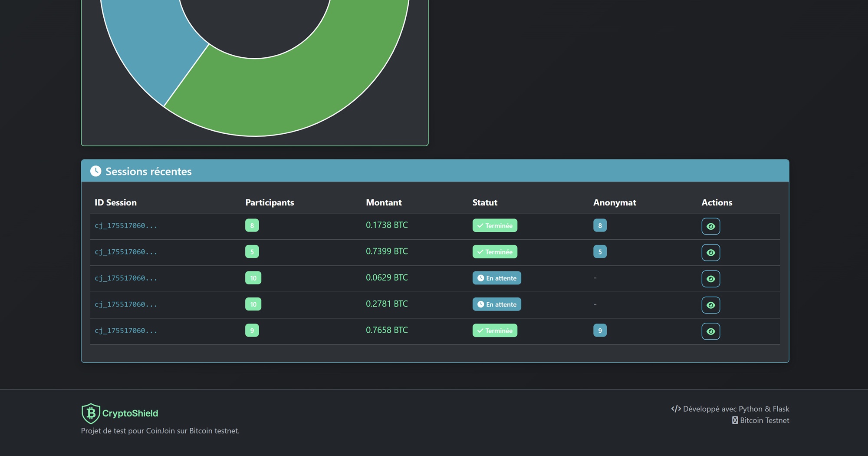Select the ID Session column header

click(x=115, y=202)
